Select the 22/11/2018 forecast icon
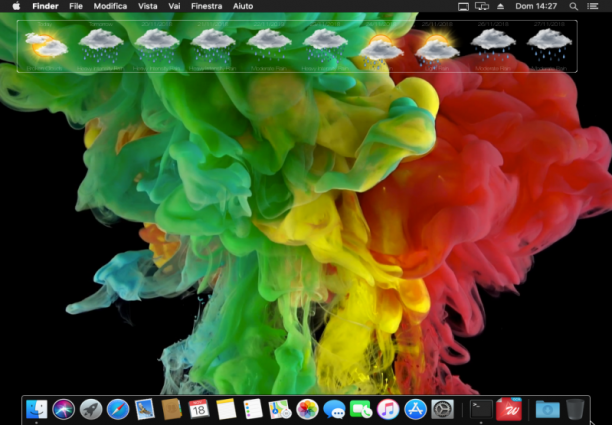Viewport: 612px width, 425px height. coord(269,45)
